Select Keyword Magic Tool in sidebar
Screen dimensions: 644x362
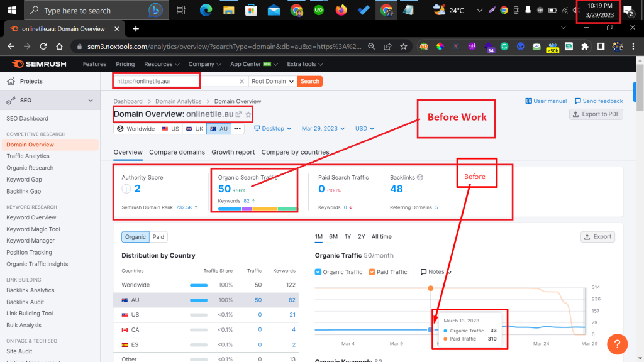[33, 229]
